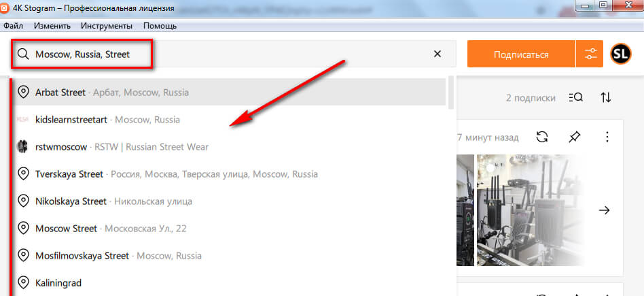
Task: Pin the subscription with pin icon
Action: coord(574,137)
